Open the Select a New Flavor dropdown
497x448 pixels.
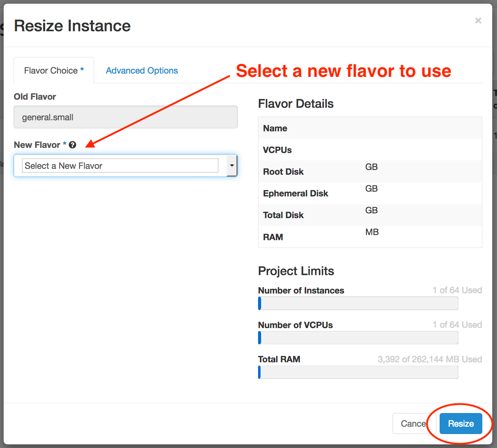click(x=125, y=166)
